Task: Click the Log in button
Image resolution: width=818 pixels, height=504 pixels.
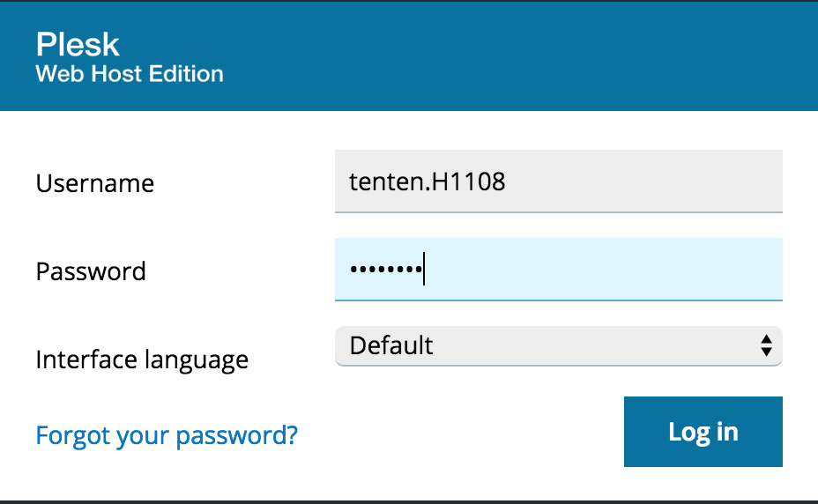Action: pyautogui.click(x=703, y=432)
